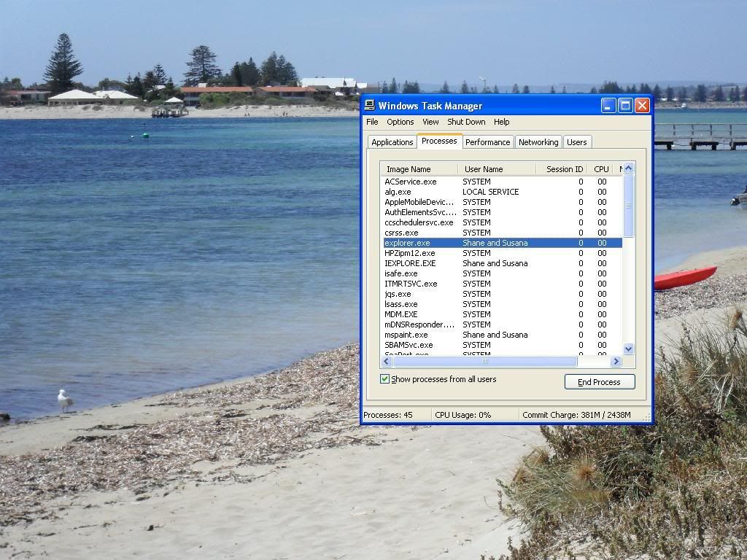Sort by the User Name column header

tap(497, 169)
